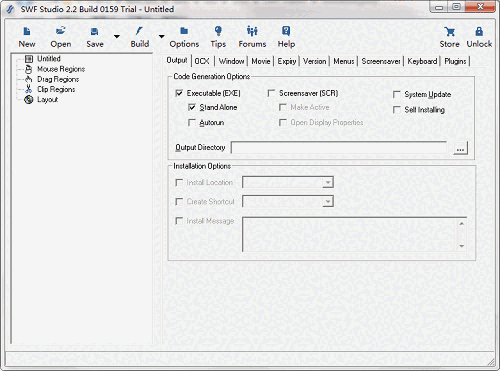
Task: Enable the Autorun checkbox
Action: [192, 123]
